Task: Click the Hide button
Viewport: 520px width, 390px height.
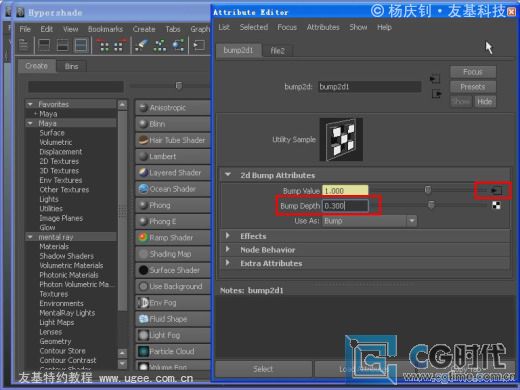Action: (485, 101)
